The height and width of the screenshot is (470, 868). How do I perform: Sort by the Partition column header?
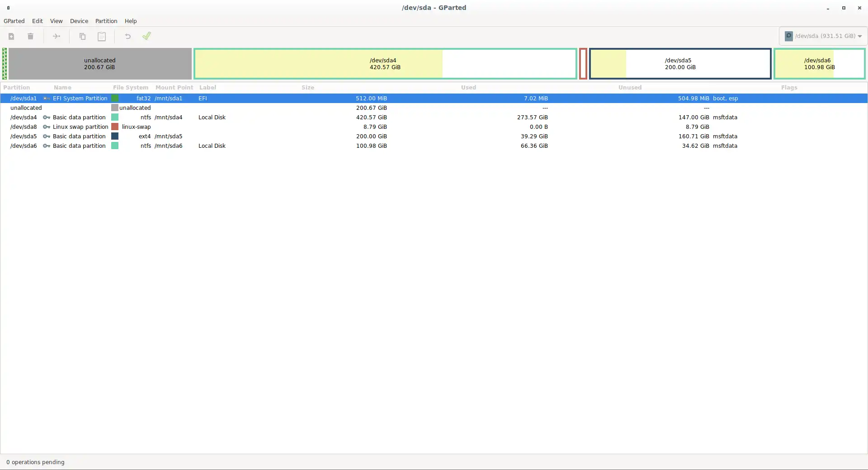point(17,88)
